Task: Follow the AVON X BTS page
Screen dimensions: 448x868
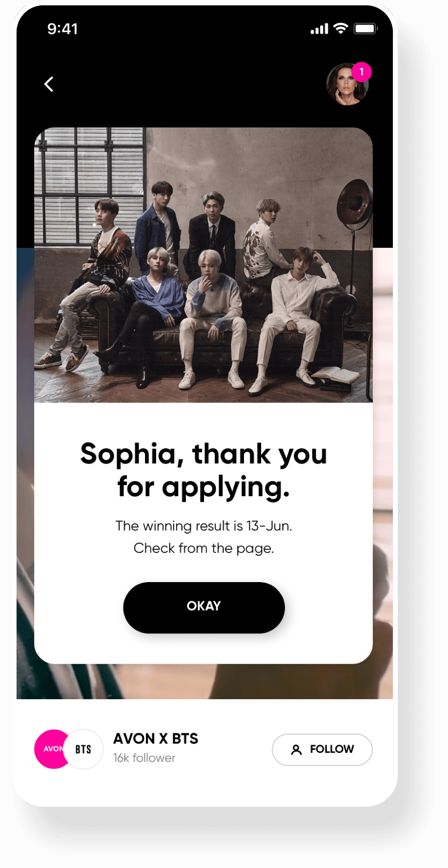Action: tap(322, 749)
